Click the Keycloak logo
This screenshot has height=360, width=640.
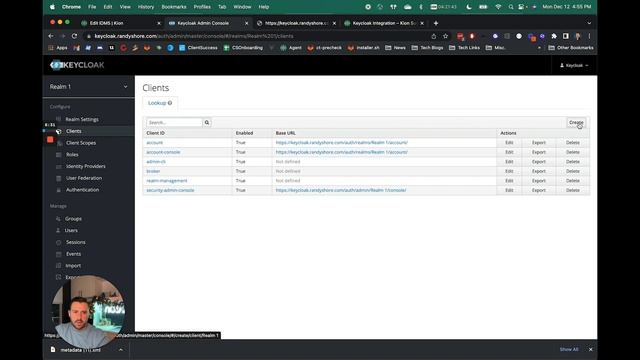(77, 65)
